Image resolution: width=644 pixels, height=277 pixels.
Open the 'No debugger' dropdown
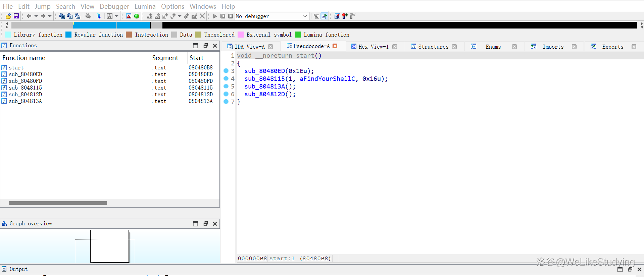305,16
